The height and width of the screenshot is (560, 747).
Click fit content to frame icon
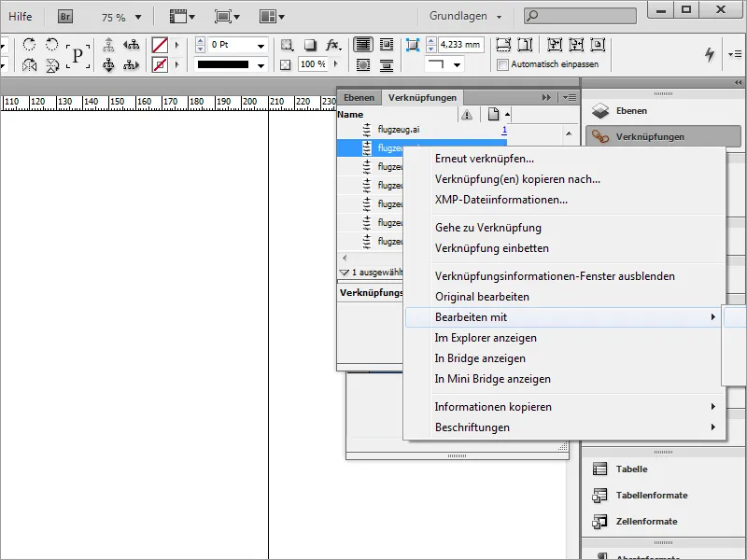tap(555, 45)
